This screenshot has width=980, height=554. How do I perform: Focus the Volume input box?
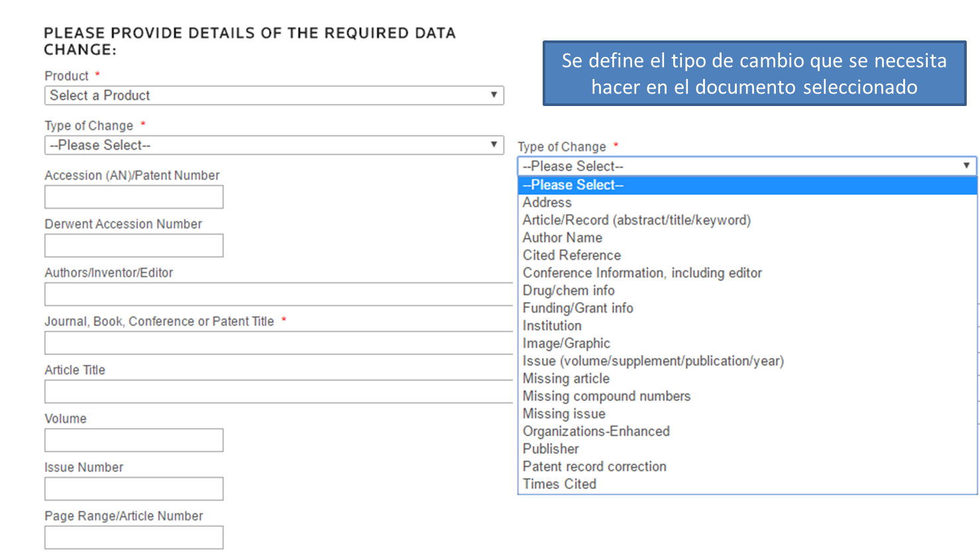pyautogui.click(x=134, y=440)
